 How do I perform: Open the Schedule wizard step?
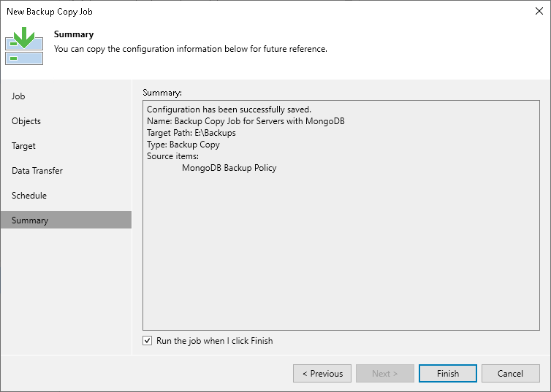(66, 196)
